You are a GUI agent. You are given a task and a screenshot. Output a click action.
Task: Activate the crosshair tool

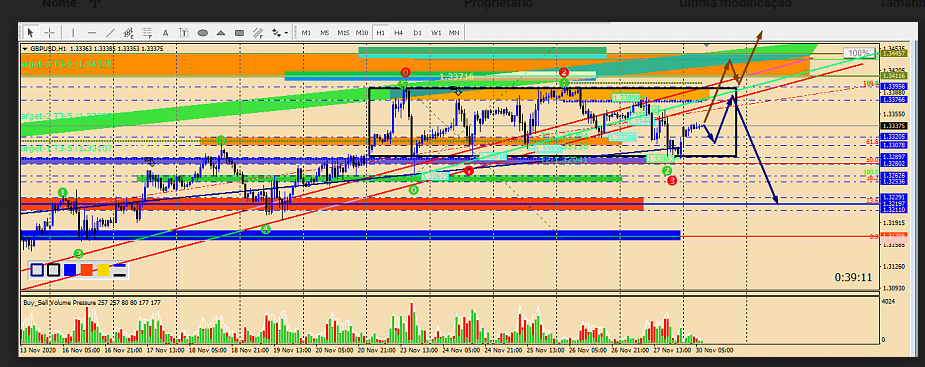50,32
